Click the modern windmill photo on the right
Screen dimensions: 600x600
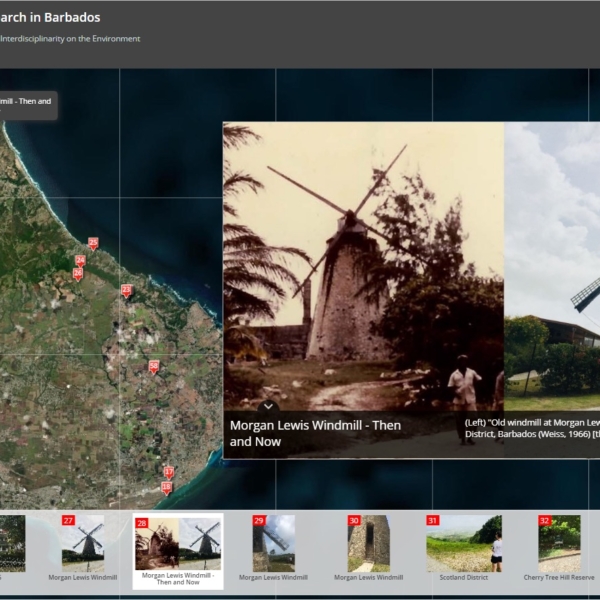tap(552, 260)
